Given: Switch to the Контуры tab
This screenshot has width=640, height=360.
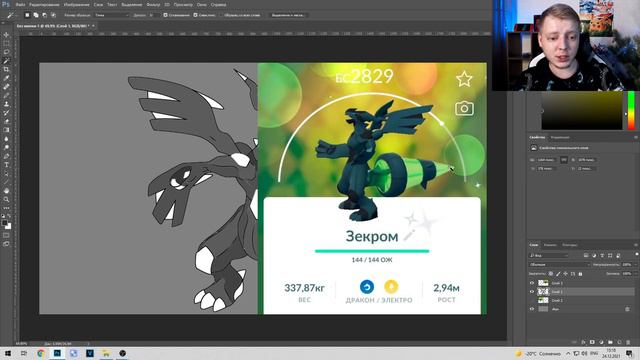Looking at the screenshot, I should click(570, 245).
